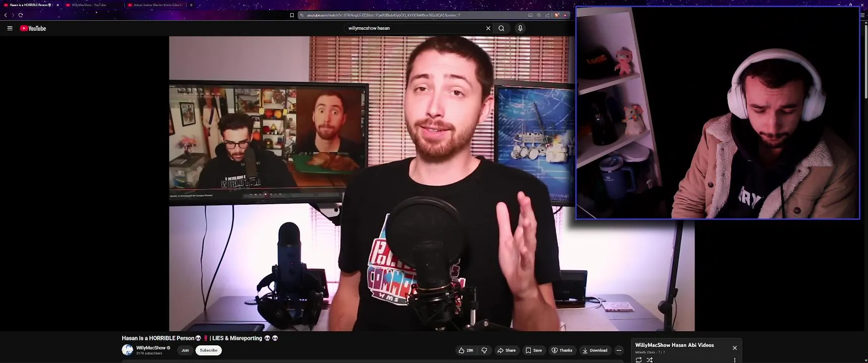The width and height of the screenshot is (868, 363).
Task: Reload the page
Action: coord(21,15)
